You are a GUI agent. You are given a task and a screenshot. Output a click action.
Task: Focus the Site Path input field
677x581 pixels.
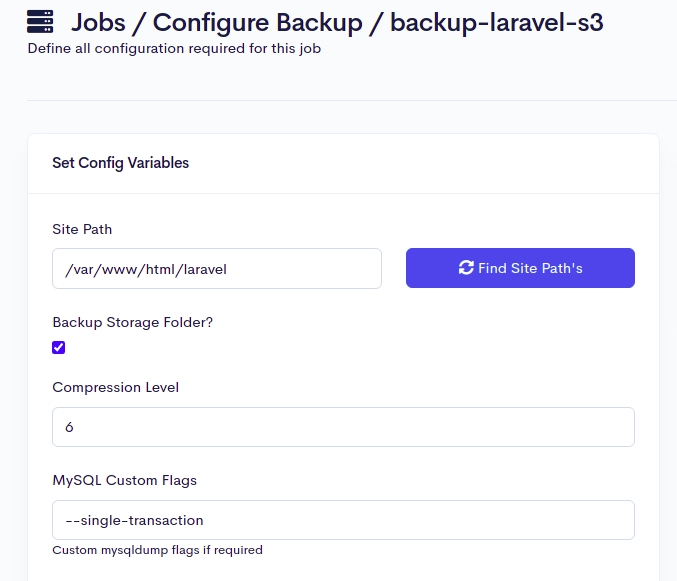[x=217, y=268]
